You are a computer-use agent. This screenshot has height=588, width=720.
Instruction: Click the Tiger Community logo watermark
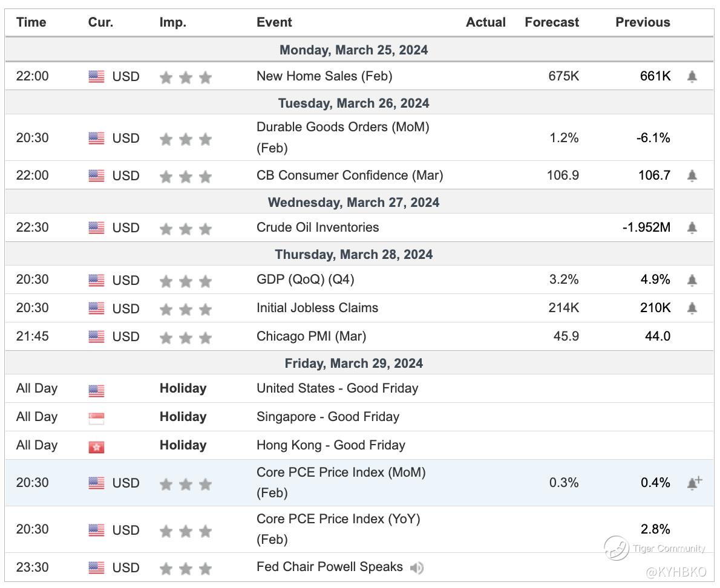coord(617,548)
